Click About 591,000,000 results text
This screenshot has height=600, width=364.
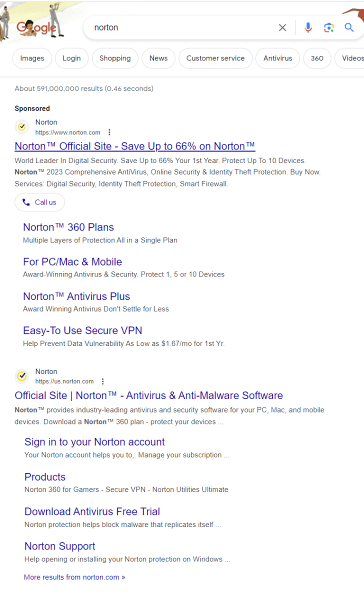(84, 88)
